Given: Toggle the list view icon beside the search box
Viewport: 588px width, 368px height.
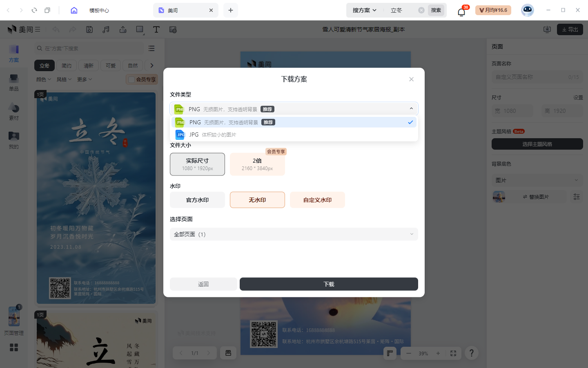Looking at the screenshot, I should 151,48.
